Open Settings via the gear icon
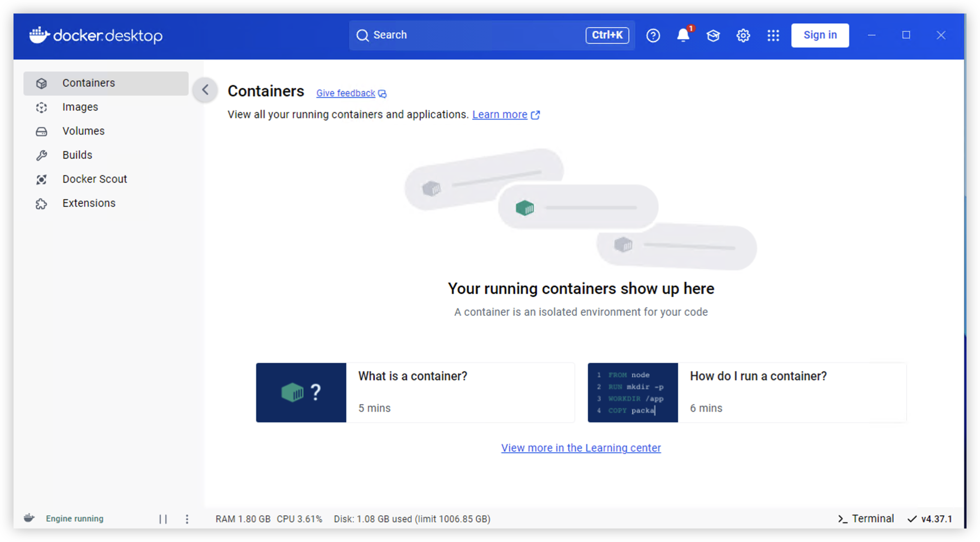 [743, 35]
